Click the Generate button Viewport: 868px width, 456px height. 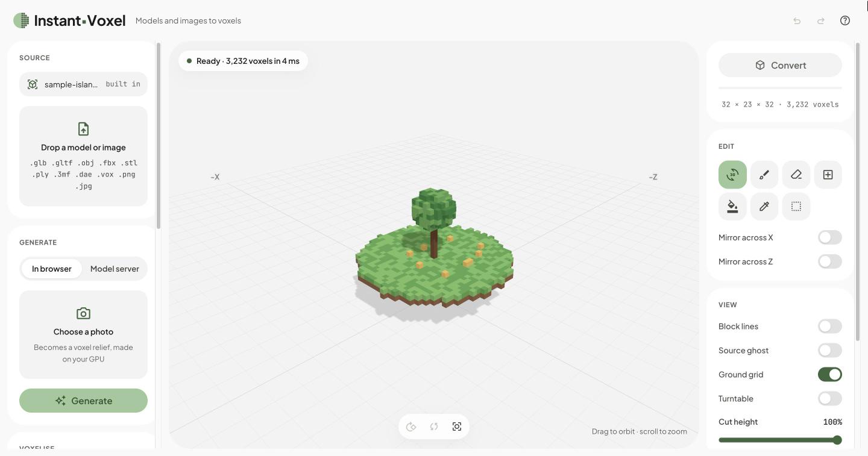pyautogui.click(x=83, y=401)
